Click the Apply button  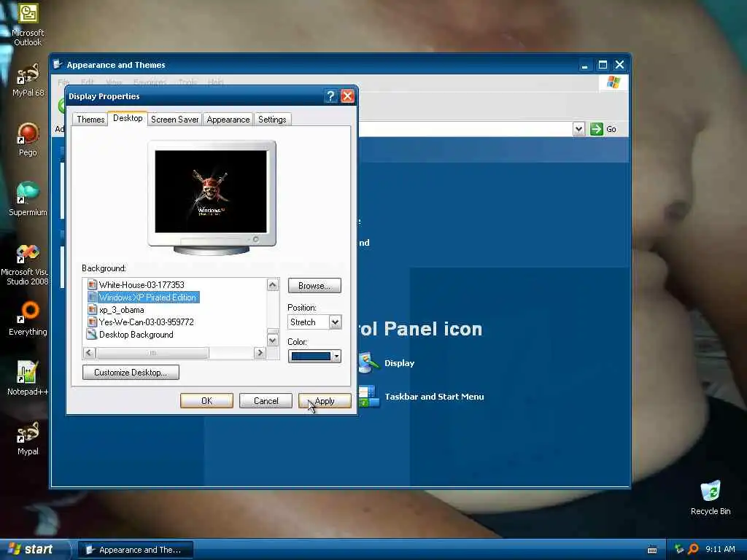tap(325, 401)
